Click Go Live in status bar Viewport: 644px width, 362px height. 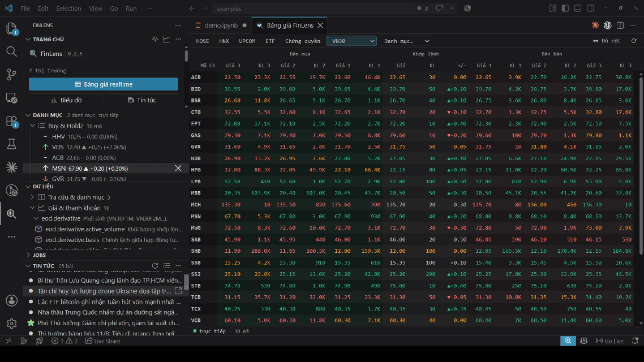[609, 341]
